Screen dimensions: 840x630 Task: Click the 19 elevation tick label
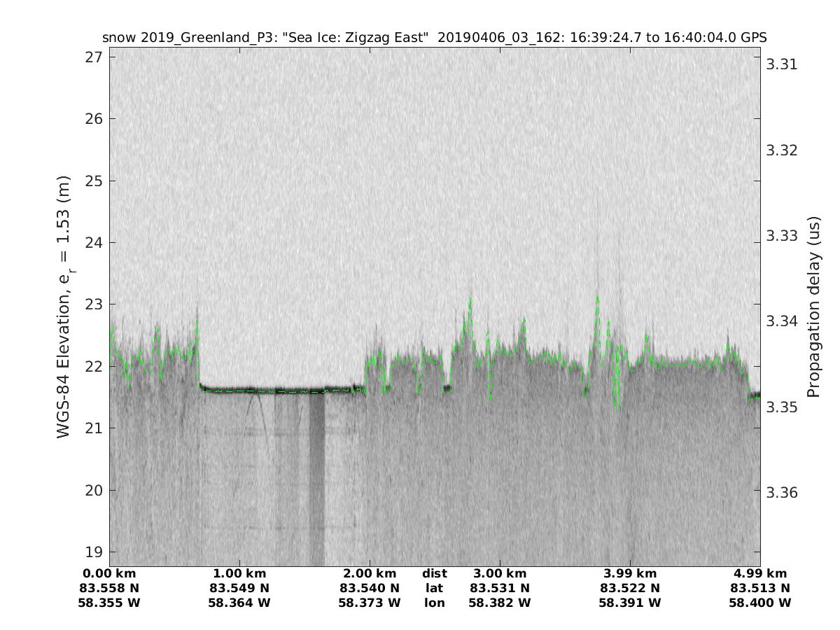[94, 552]
